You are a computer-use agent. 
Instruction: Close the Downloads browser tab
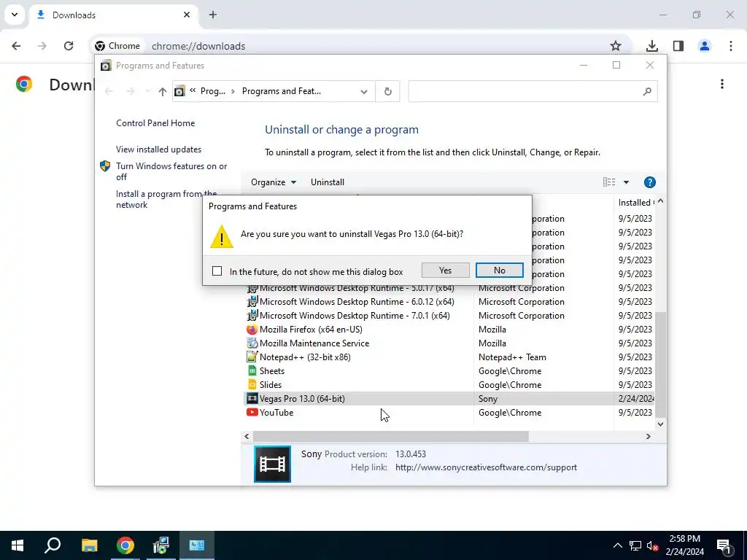pyautogui.click(x=187, y=15)
